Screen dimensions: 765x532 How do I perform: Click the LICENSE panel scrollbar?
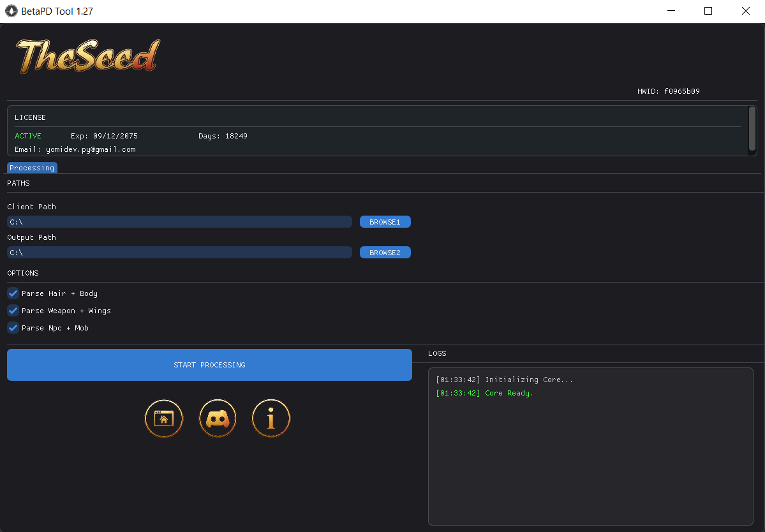(x=754, y=129)
